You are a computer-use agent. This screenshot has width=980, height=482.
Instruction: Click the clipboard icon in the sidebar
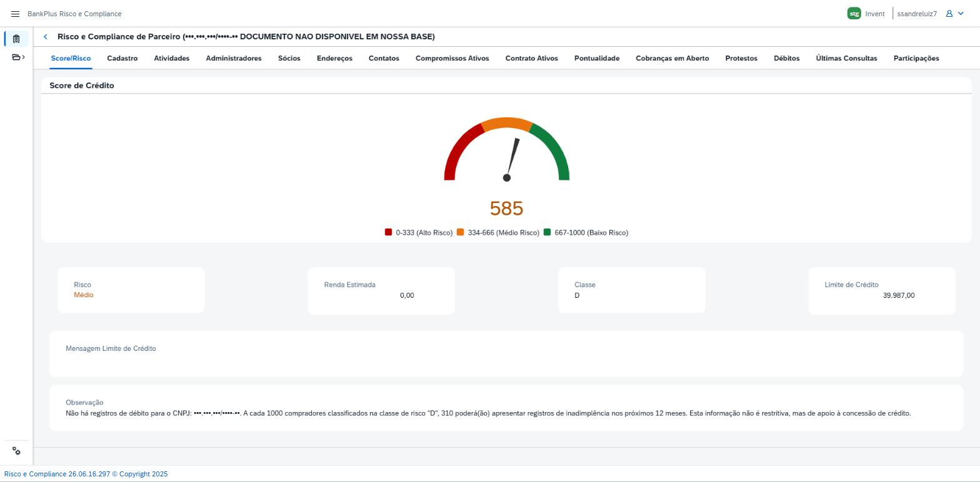16,39
